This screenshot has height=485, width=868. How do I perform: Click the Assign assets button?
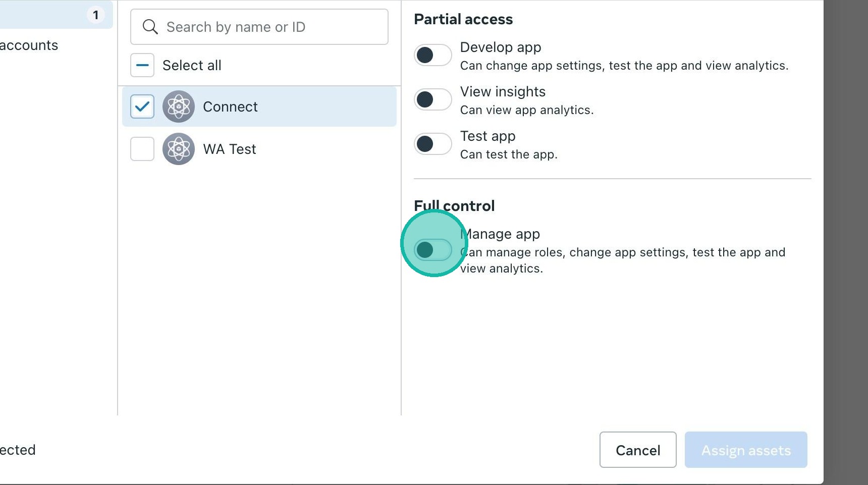coord(746,450)
